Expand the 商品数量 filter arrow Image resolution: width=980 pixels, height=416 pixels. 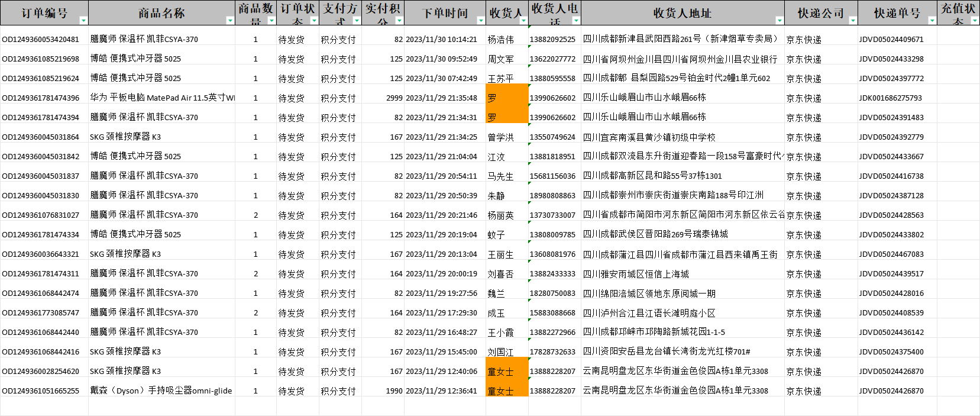(271, 21)
